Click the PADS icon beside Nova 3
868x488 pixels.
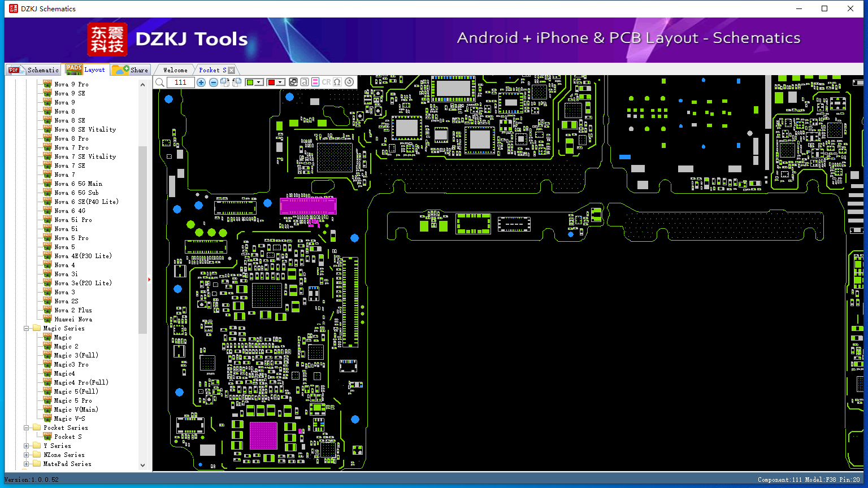47,292
